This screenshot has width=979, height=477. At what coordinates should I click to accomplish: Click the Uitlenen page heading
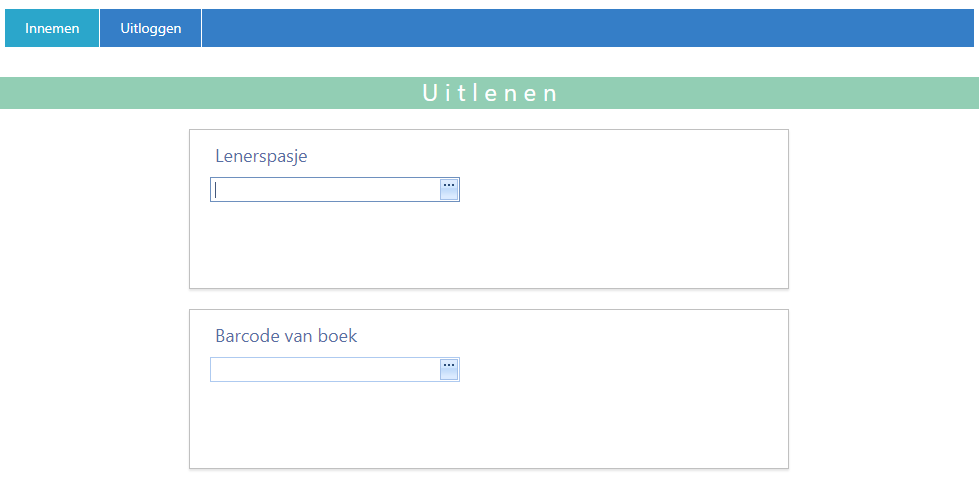point(490,93)
